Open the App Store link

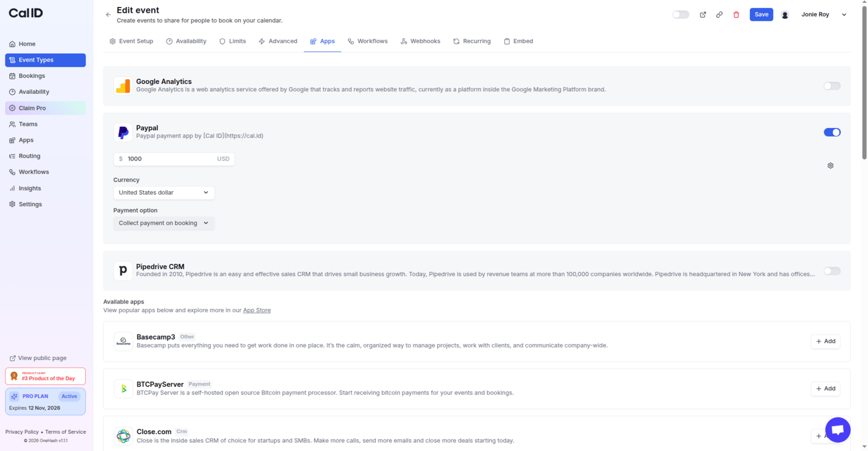(x=257, y=311)
